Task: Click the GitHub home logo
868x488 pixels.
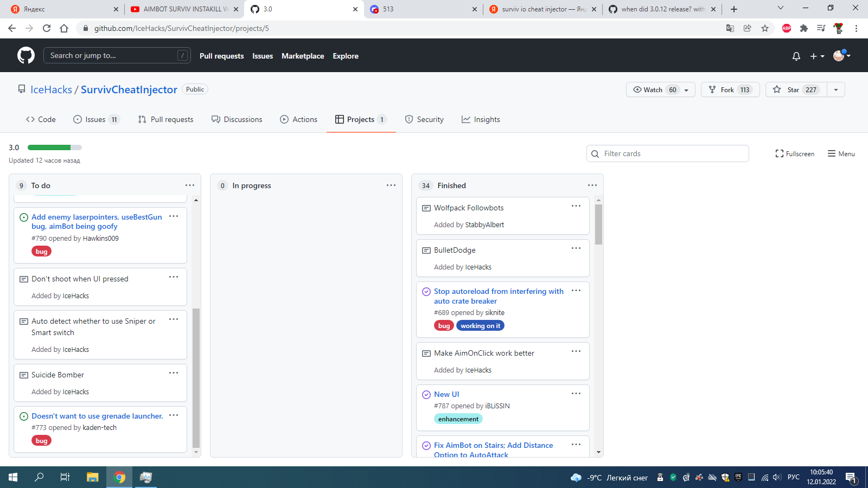Action: (x=26, y=55)
